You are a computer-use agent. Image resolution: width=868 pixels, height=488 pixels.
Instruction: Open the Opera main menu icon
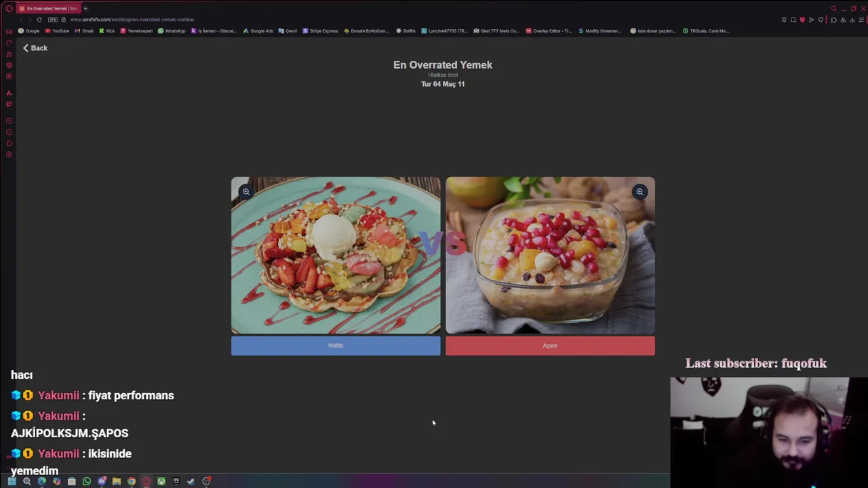pyautogui.click(x=9, y=9)
